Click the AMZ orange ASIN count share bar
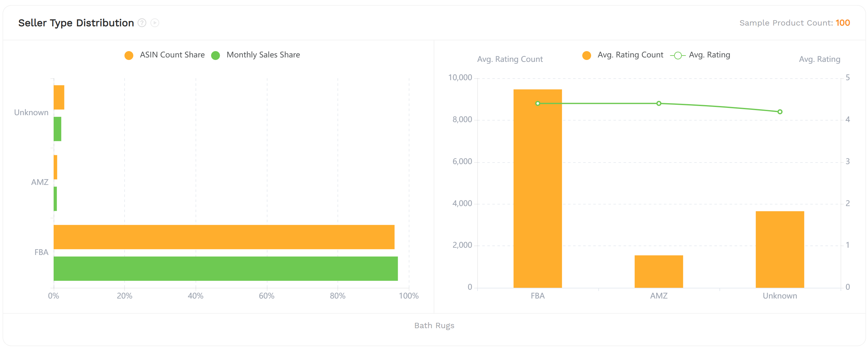868x349 pixels. coord(56,167)
